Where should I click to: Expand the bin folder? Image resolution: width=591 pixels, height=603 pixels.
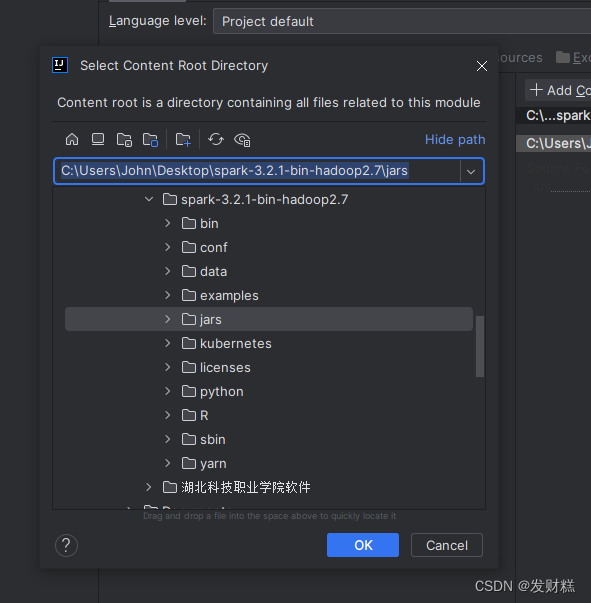click(x=167, y=223)
